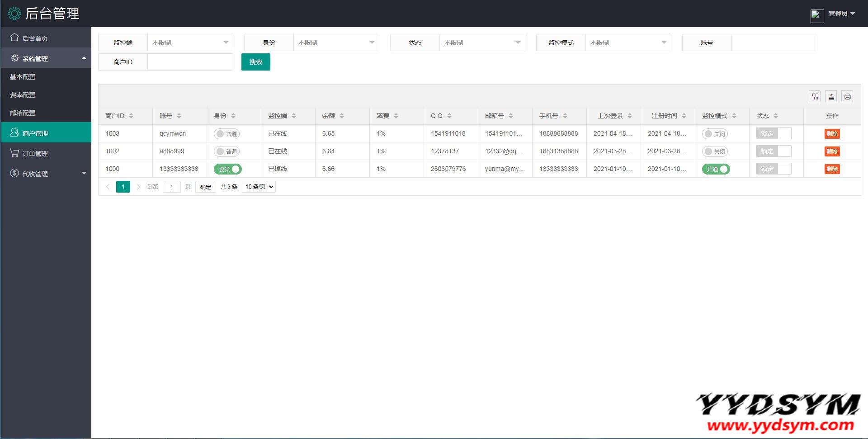Toggle 身份 switch for merchant 1003
The width and height of the screenshot is (868, 439).
(x=226, y=134)
